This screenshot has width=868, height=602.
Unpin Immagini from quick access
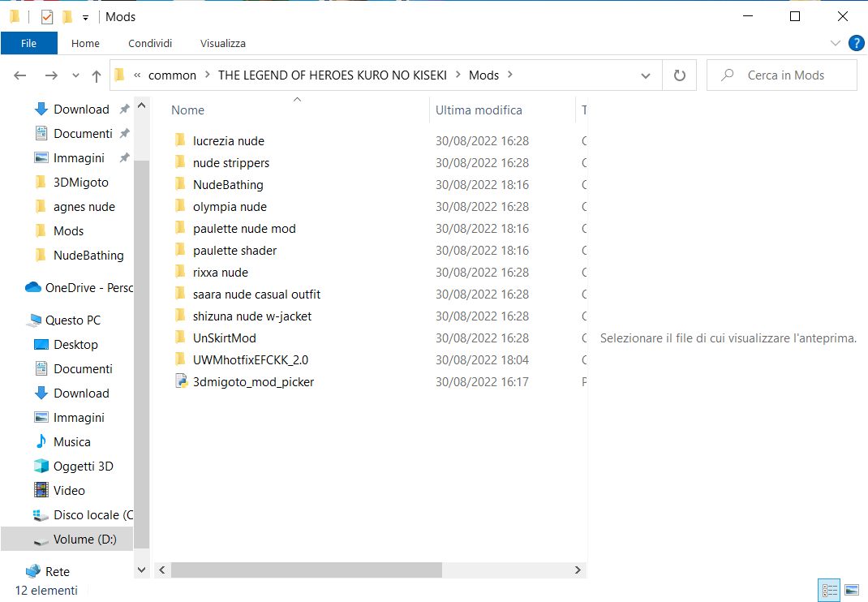125,158
